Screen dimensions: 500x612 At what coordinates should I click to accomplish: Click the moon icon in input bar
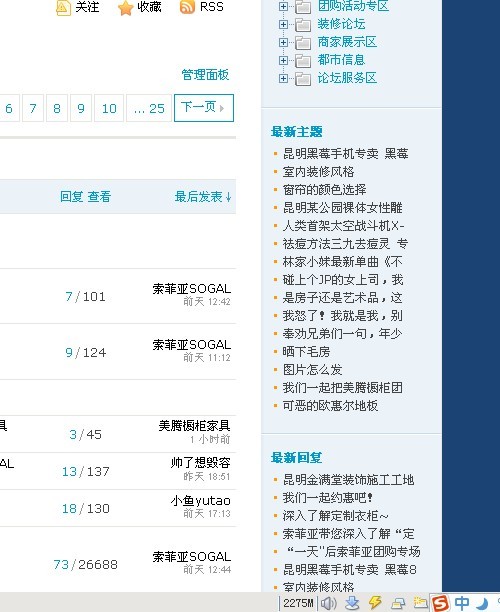482,603
